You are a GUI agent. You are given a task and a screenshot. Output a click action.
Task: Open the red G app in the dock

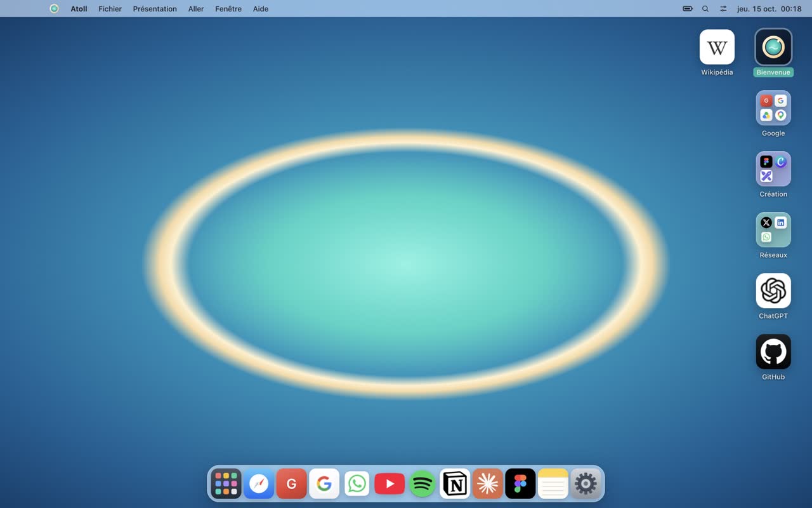click(292, 484)
